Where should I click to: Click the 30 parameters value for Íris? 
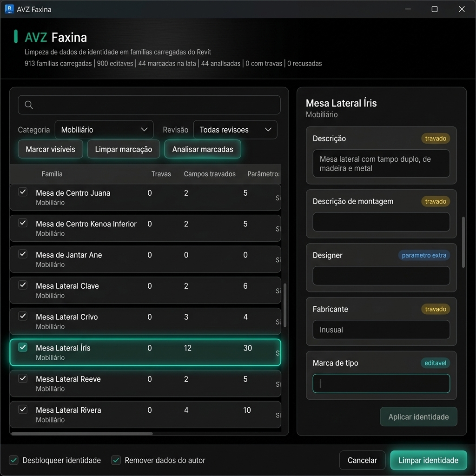[247, 348]
